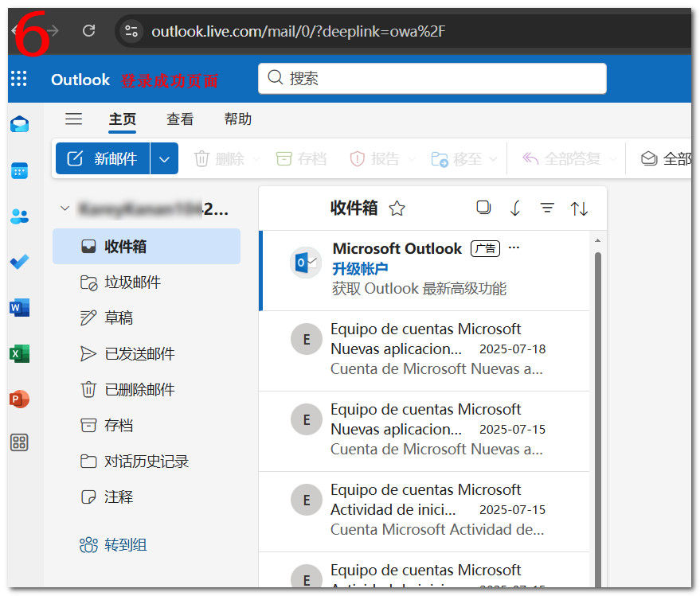Click the 升级帐户 upgrade account link
This screenshot has height=596, width=700.
click(x=360, y=268)
